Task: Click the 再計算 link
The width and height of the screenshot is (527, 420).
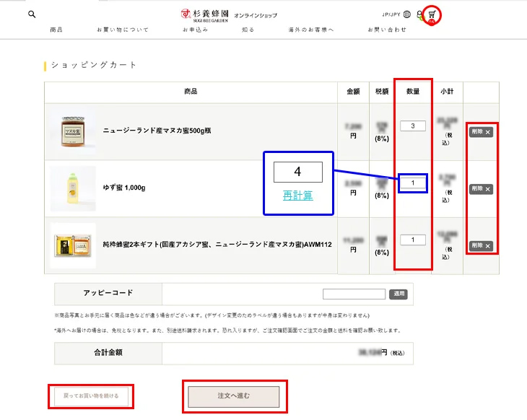Action: [297, 196]
